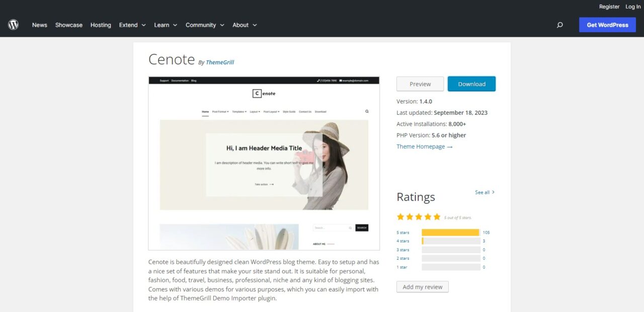Click the Active Installations 8,000+ text
The width and height of the screenshot is (644, 312).
tap(432, 124)
